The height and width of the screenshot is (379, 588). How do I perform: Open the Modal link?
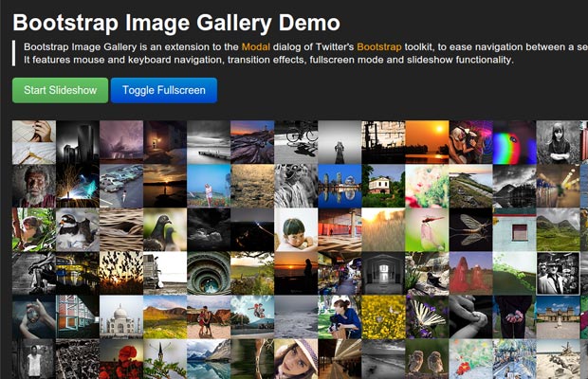pos(256,46)
